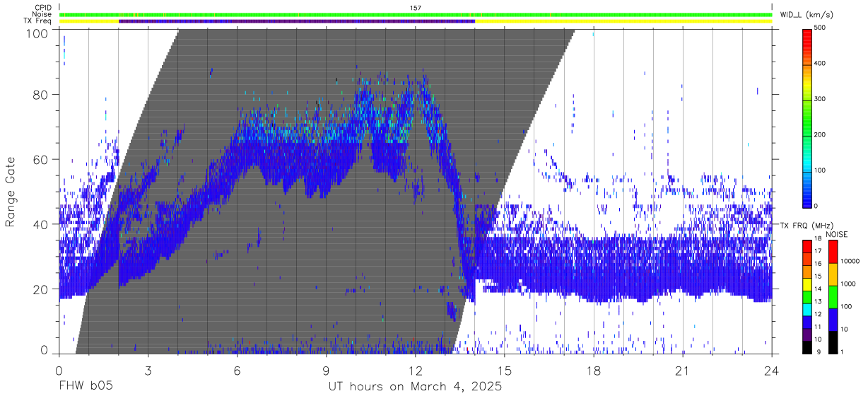The width and height of the screenshot is (868, 401).
Task: Click the WID⊥ (km/s) color bar title
Action: (807, 14)
